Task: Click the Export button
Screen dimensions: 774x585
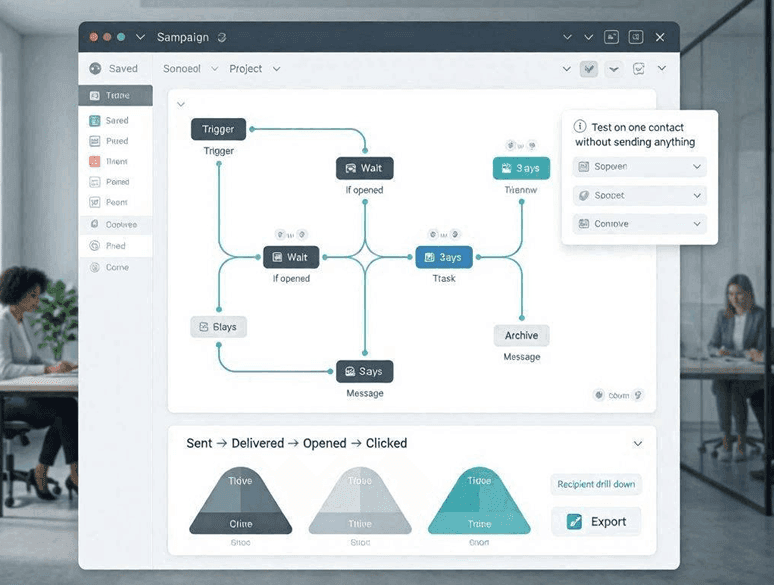Action: coord(596,522)
